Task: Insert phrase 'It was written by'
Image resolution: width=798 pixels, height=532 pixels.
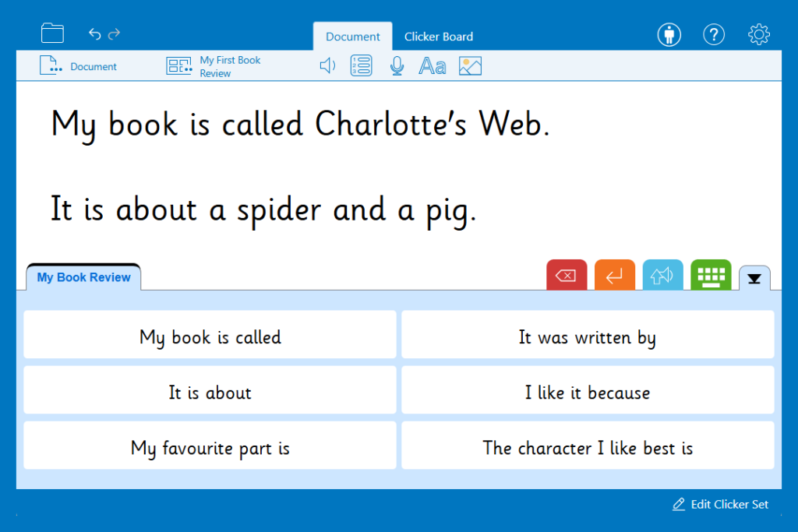Action: point(588,334)
